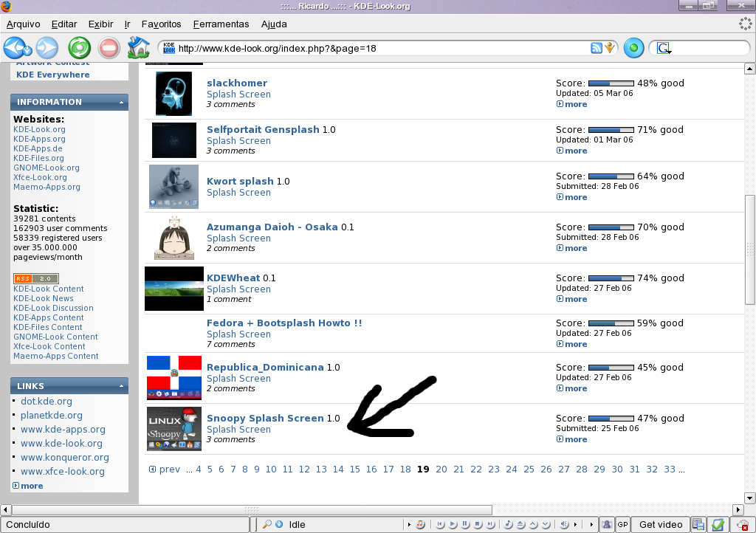This screenshot has width=756, height=533.
Task: Collapse the INFORMATION panel header arrow
Action: [121, 102]
